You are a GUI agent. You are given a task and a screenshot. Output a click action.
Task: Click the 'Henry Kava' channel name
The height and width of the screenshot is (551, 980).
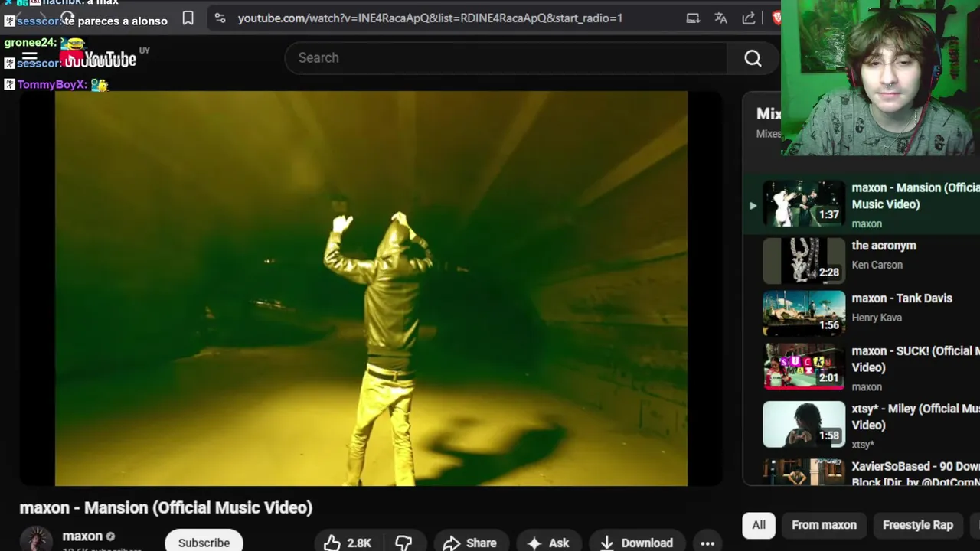coord(877,318)
